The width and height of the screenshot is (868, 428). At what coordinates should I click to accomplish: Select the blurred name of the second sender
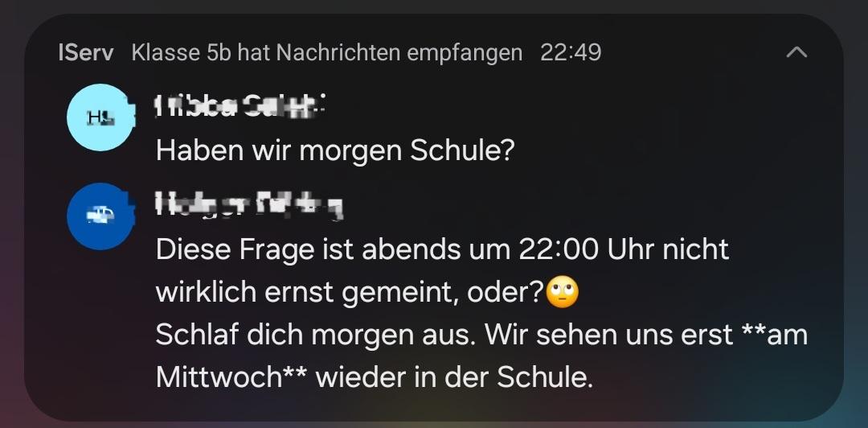click(249, 206)
